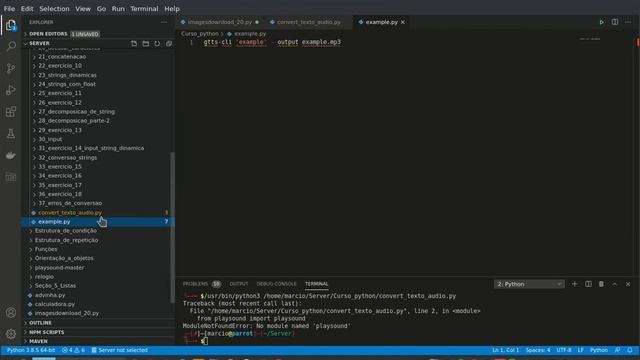Open the Testing flask icon
Screen dimensions: 640x360
[11, 133]
